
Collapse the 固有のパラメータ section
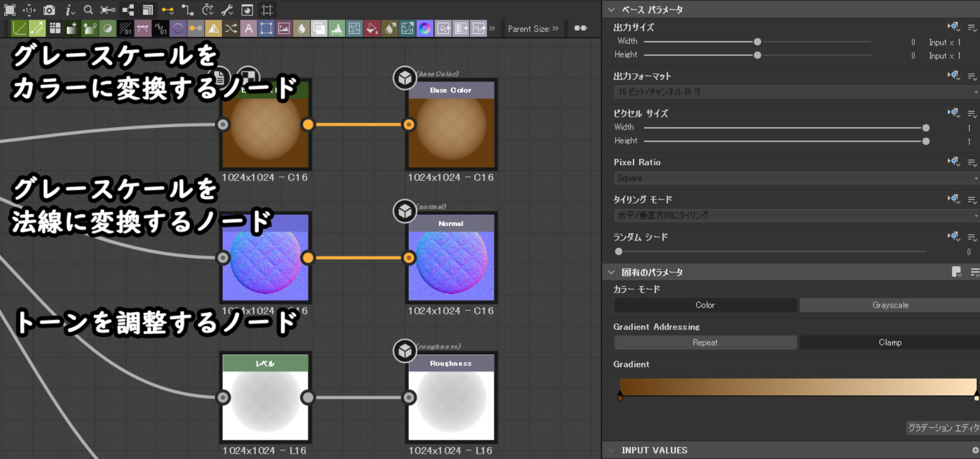612,272
